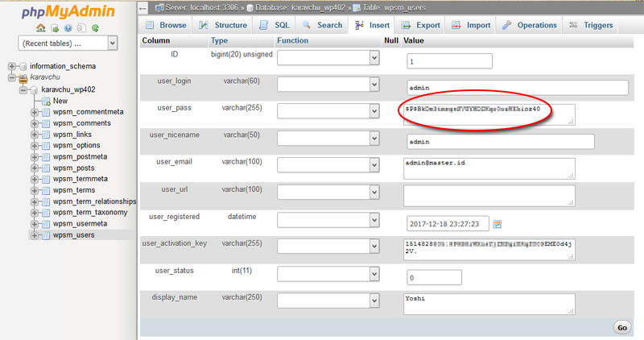Open Function dropdown for user_registered row
The image size is (644, 340).
328,220
